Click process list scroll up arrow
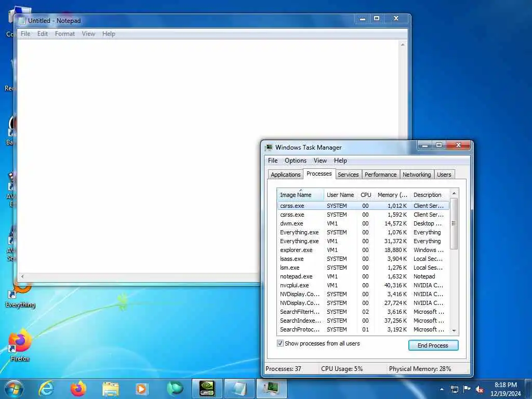The height and width of the screenshot is (399, 532). [454, 193]
